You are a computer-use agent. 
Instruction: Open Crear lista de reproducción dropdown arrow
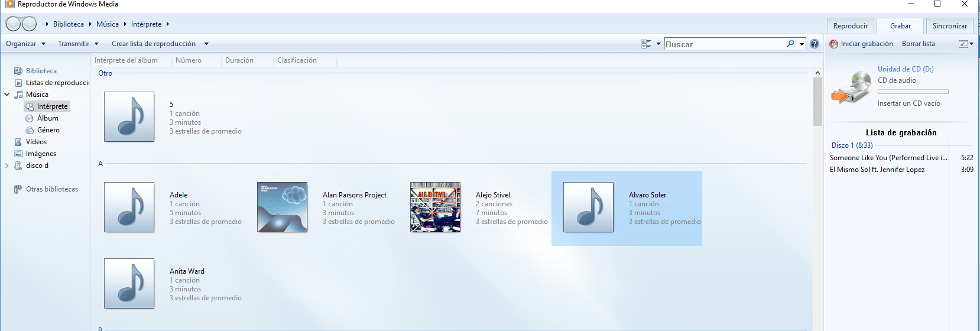[x=206, y=44]
